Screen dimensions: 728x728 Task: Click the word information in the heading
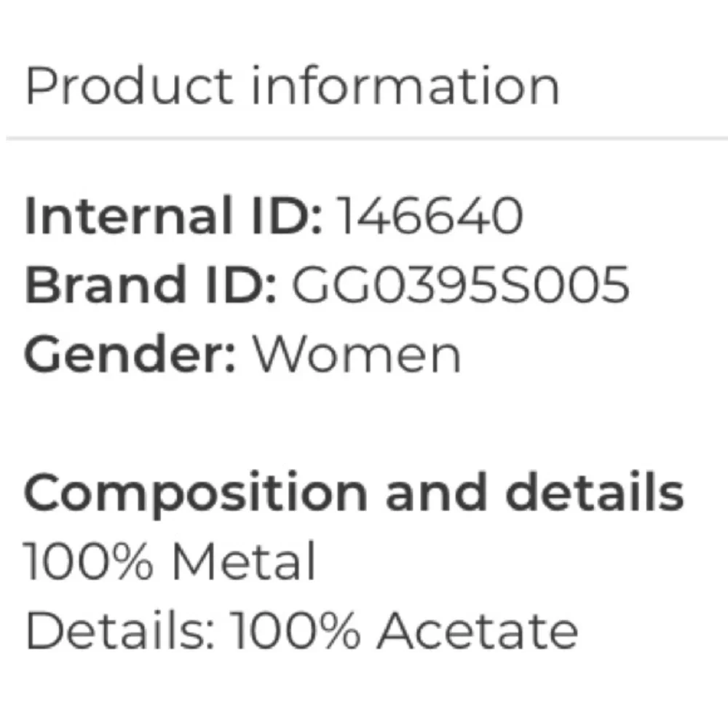click(x=405, y=86)
